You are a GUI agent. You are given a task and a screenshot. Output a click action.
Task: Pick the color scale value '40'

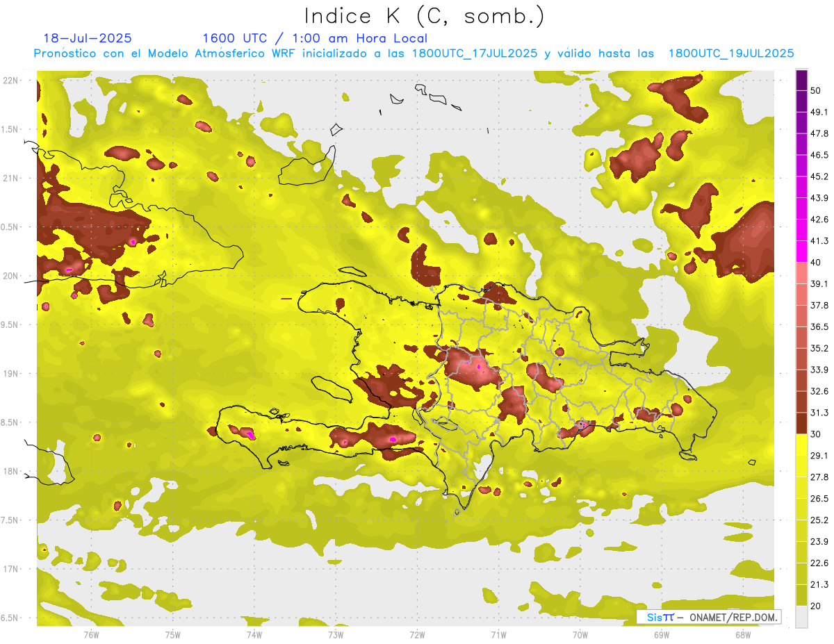[x=817, y=263]
